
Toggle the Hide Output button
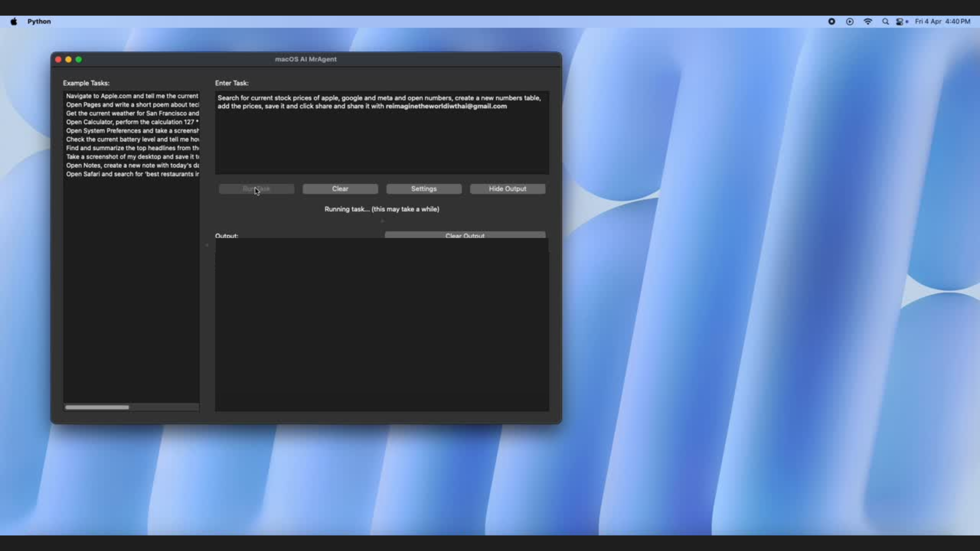pyautogui.click(x=507, y=189)
